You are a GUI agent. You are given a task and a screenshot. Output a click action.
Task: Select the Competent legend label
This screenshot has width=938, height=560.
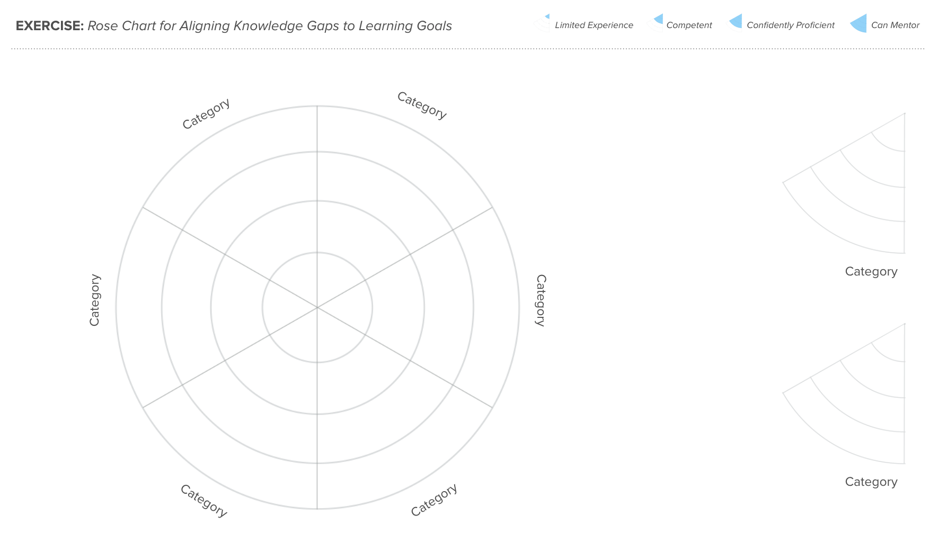point(689,25)
